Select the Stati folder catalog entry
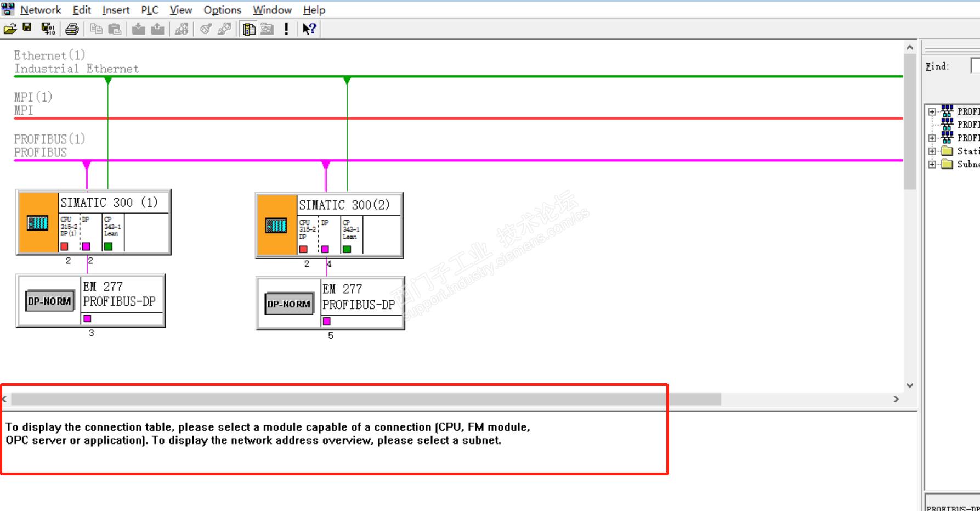This screenshot has height=511, width=980. (x=968, y=151)
